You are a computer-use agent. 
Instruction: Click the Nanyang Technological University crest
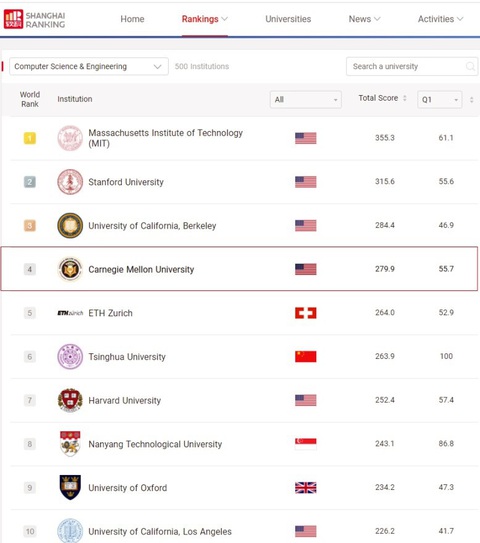click(x=70, y=444)
